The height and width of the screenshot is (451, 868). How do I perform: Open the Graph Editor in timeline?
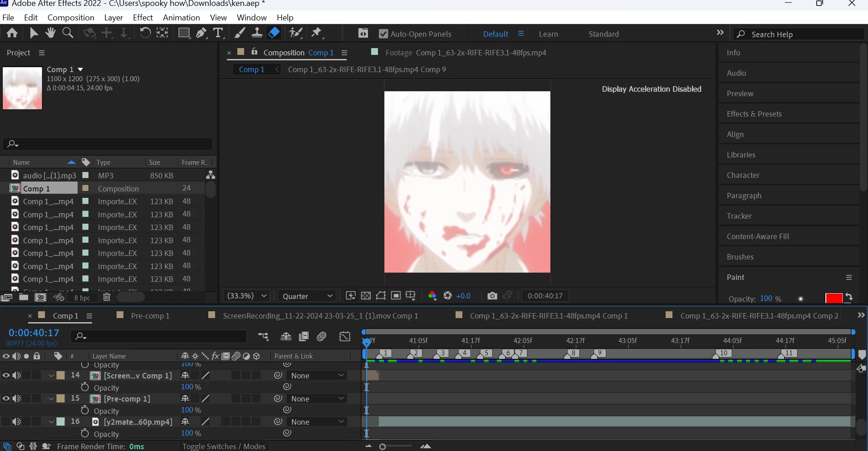coord(345,337)
